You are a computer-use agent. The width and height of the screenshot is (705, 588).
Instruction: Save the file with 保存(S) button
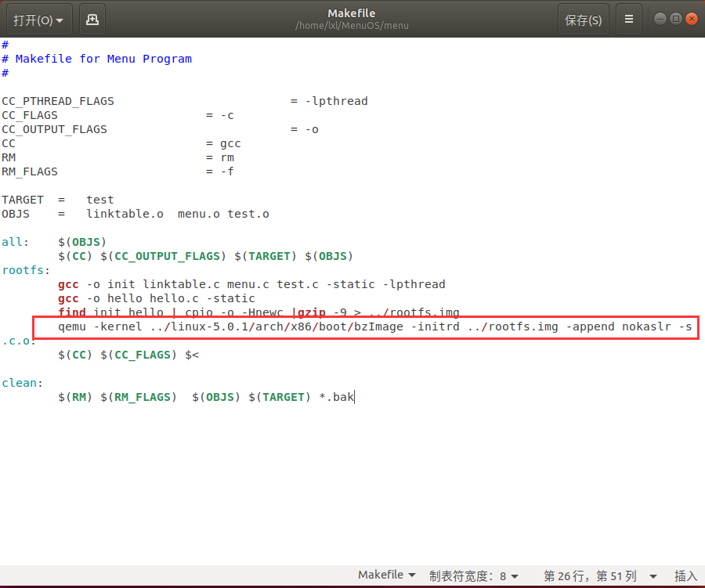583,20
